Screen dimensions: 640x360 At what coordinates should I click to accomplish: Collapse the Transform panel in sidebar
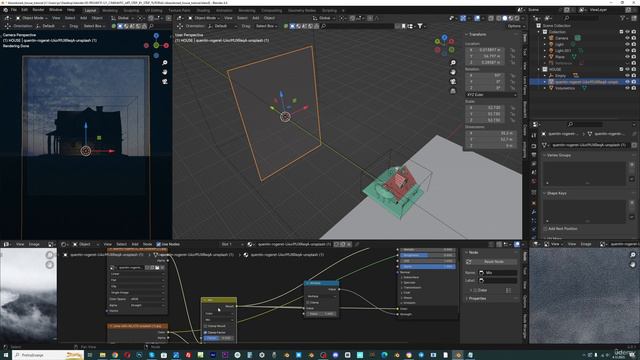477,35
